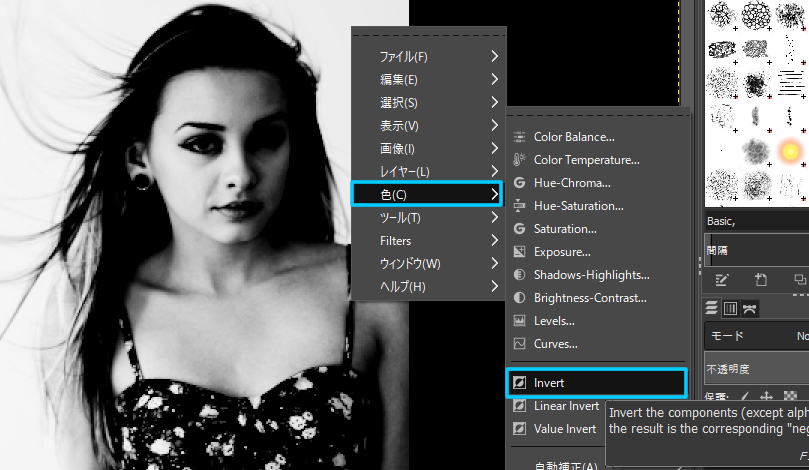This screenshot has width=809, height=470.
Task: Adjust the 間隔 spacing slider
Action: click(x=756, y=250)
